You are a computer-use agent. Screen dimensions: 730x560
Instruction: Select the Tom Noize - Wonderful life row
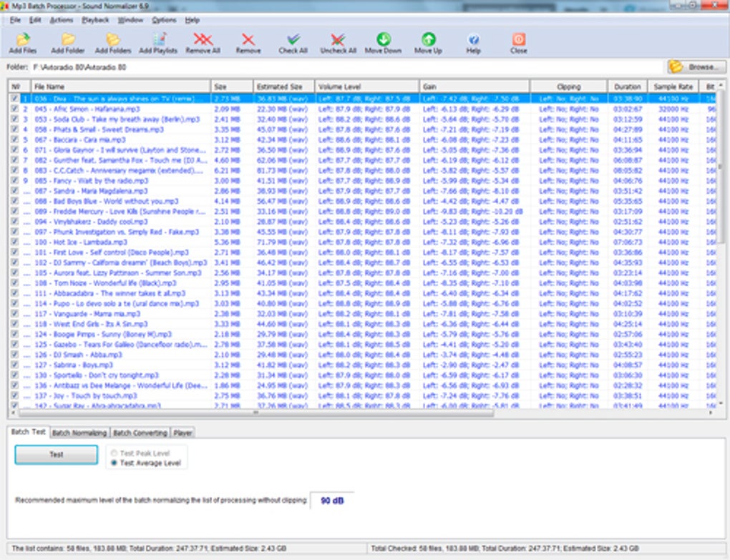click(363, 283)
